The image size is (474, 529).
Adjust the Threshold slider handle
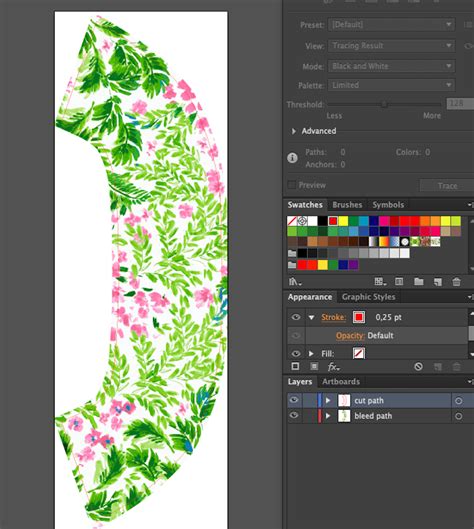384,104
